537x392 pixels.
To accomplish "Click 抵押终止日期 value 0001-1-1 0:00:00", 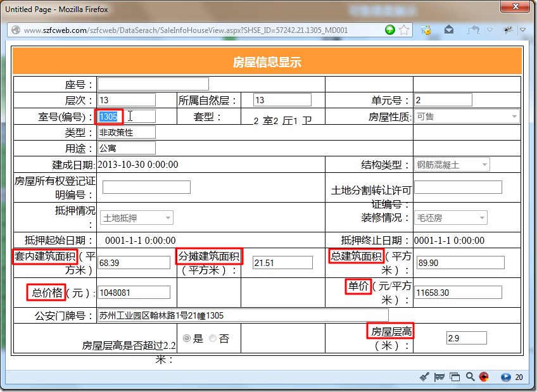I will [x=450, y=241].
